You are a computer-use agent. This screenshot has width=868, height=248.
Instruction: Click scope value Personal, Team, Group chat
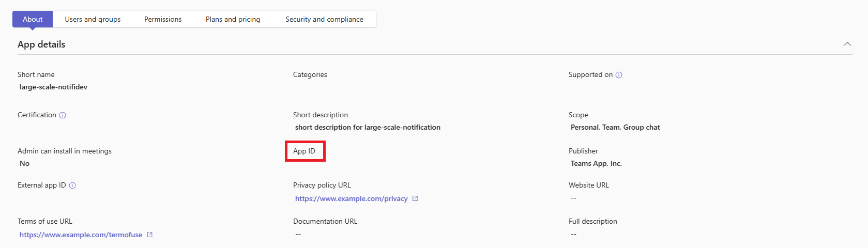(615, 127)
